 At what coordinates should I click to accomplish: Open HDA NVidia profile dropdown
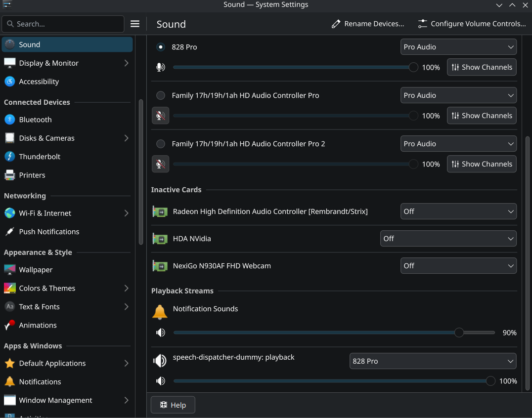[x=448, y=239]
